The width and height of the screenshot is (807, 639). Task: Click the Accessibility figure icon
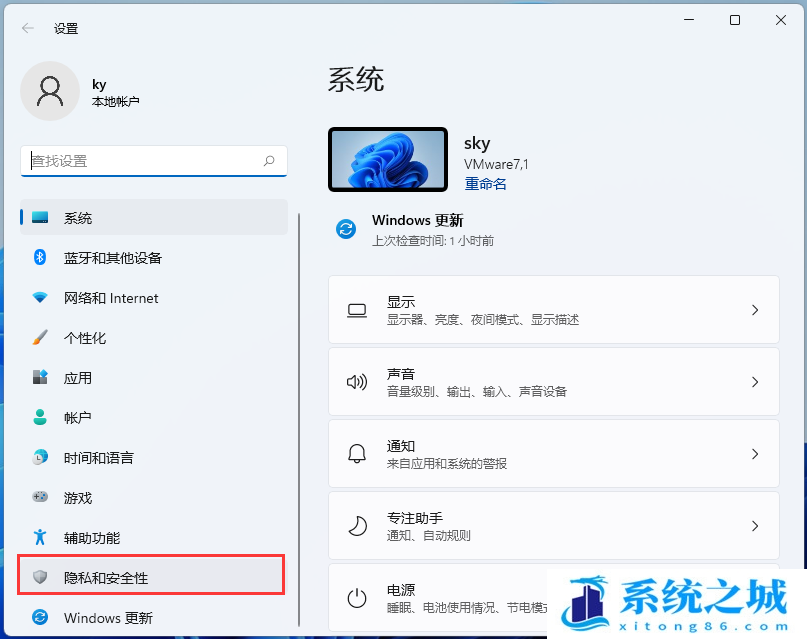[x=40, y=538]
